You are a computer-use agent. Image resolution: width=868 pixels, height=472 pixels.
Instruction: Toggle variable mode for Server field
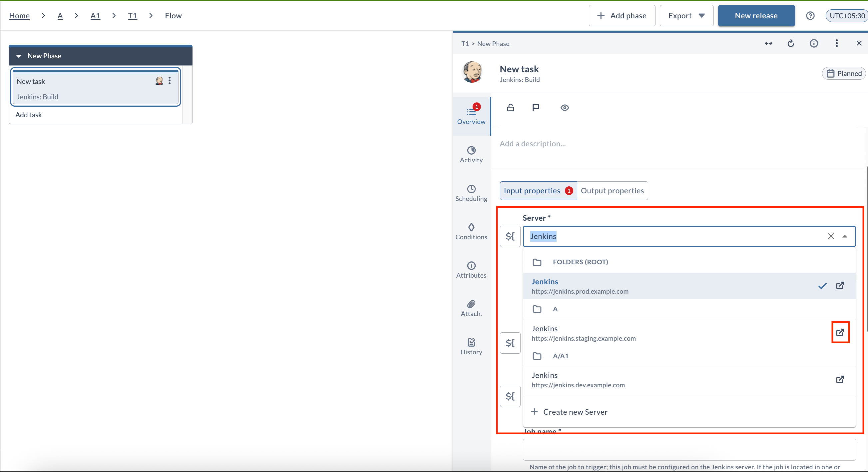510,236
